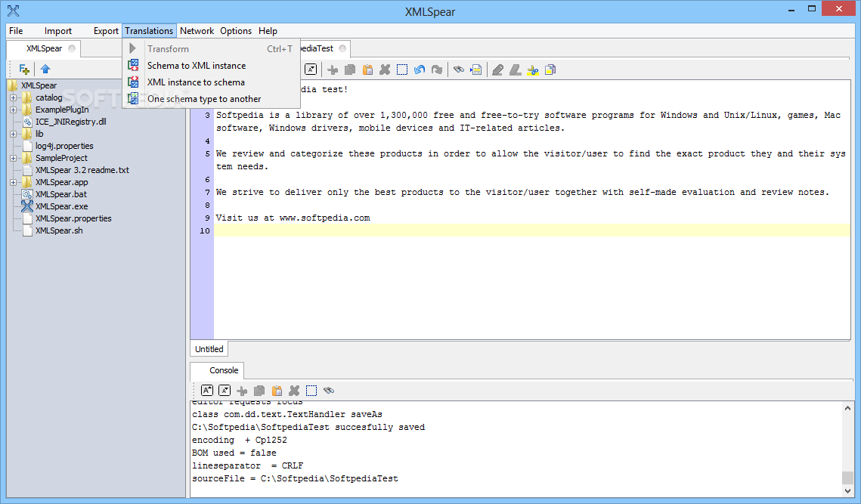Image resolution: width=861 pixels, height=504 pixels.
Task: Click the Select All dashed-box icon in editor toolbar
Action: (402, 70)
